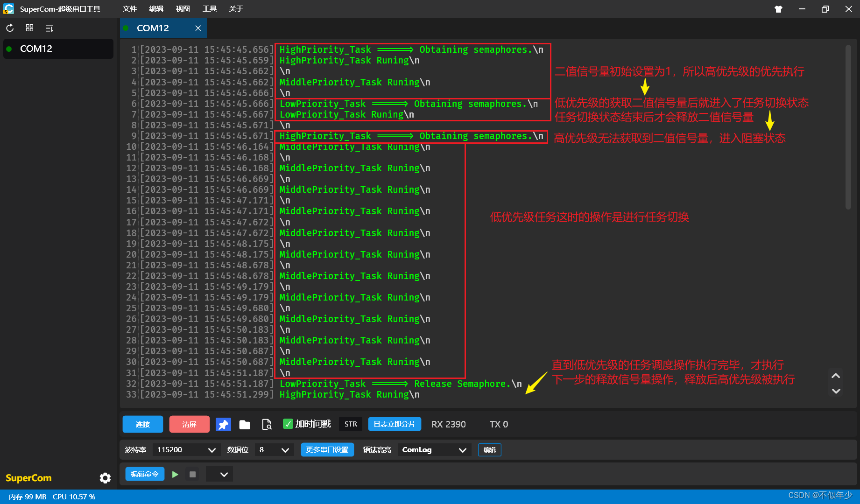This screenshot has width=860, height=504.
Task: Open the 语法高亮 ComLog dropdown
Action: (x=434, y=450)
